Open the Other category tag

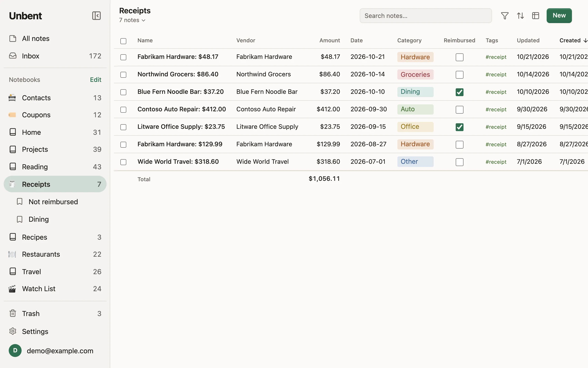pyautogui.click(x=415, y=162)
